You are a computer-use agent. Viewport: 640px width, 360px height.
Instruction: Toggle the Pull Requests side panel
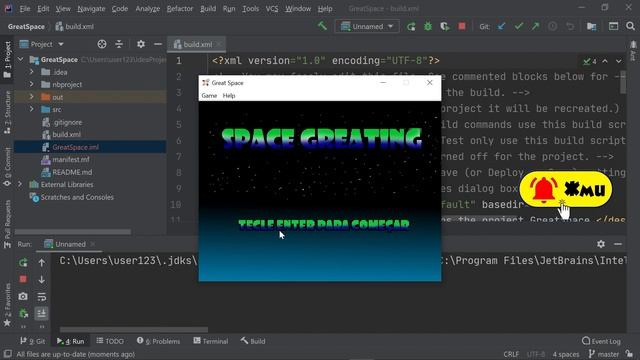pos(7,224)
